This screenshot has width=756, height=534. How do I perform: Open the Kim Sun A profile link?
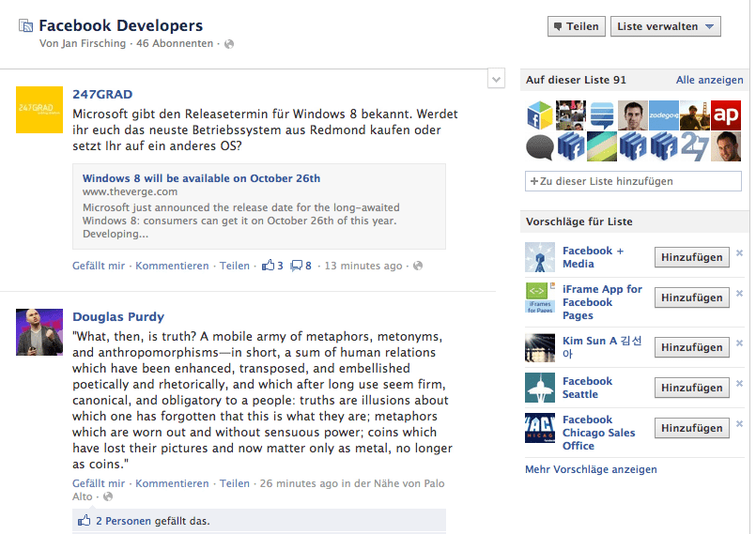(x=602, y=347)
